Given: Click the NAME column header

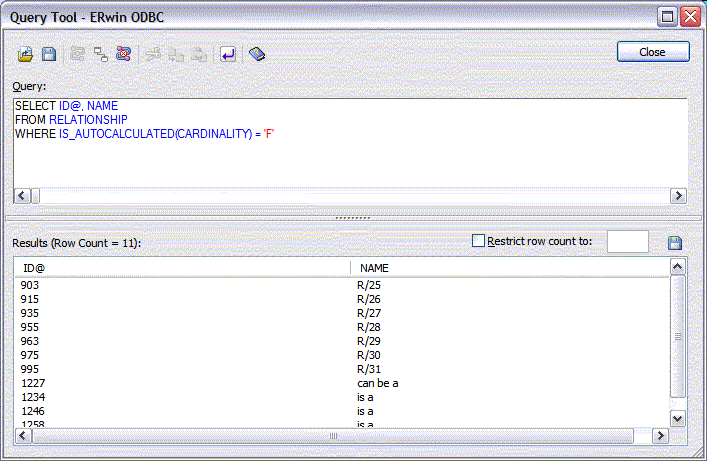Looking at the screenshot, I should pyautogui.click(x=508, y=268).
